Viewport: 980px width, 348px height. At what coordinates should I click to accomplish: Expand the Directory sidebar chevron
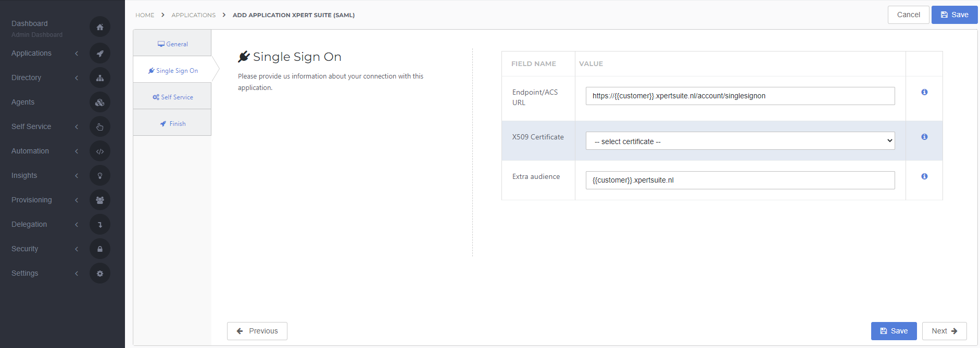click(77, 78)
